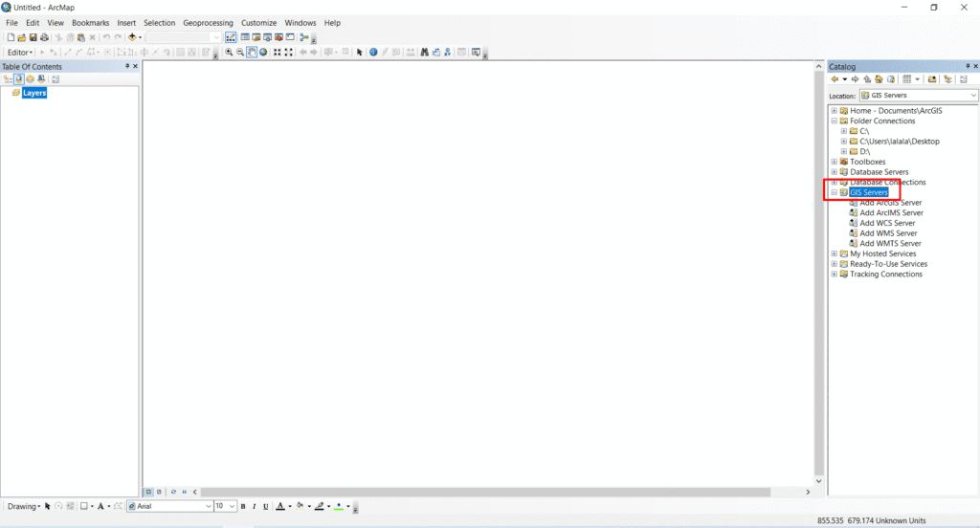Save the map document

point(33,37)
